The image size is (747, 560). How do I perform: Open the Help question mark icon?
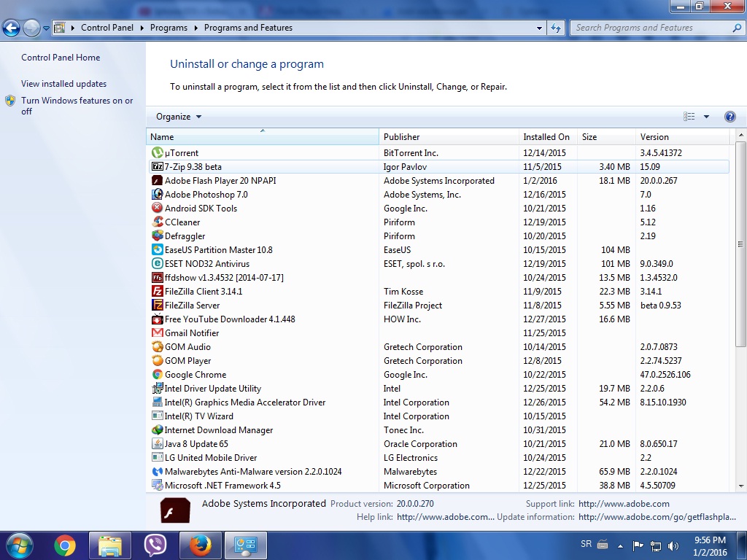point(729,117)
